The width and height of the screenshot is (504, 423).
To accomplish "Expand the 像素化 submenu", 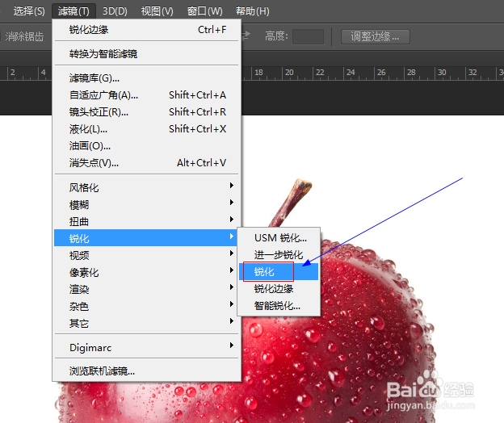I will pyautogui.click(x=146, y=272).
